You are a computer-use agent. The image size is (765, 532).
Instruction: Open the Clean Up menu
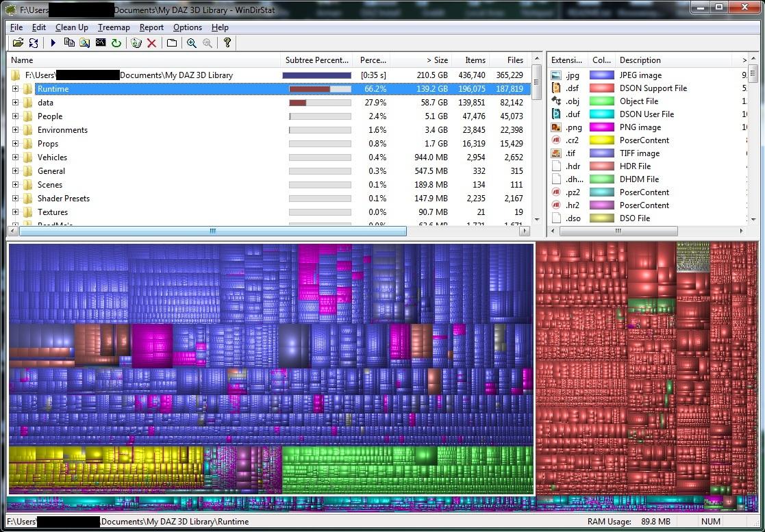pyautogui.click(x=71, y=27)
